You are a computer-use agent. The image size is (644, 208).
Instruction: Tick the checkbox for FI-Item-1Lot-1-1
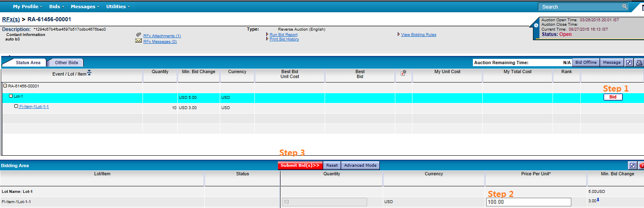point(16,106)
